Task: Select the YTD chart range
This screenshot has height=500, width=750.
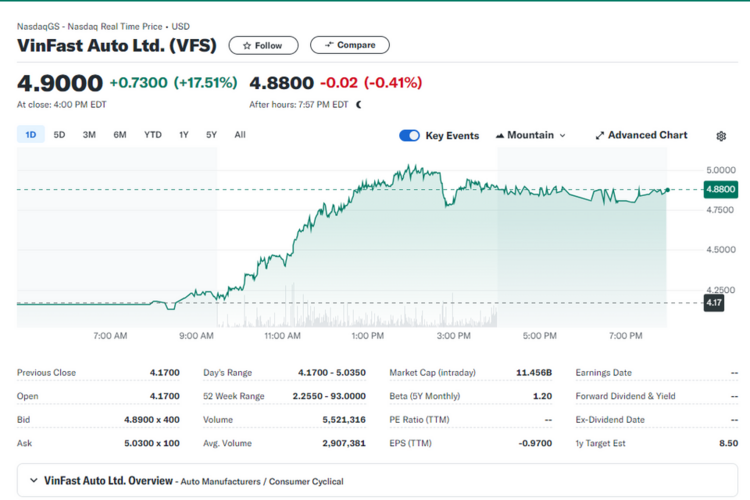Action: pyautogui.click(x=153, y=135)
